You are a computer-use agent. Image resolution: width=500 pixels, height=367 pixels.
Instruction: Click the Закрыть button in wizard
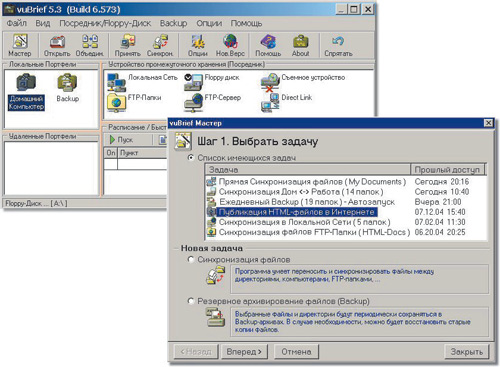467,352
